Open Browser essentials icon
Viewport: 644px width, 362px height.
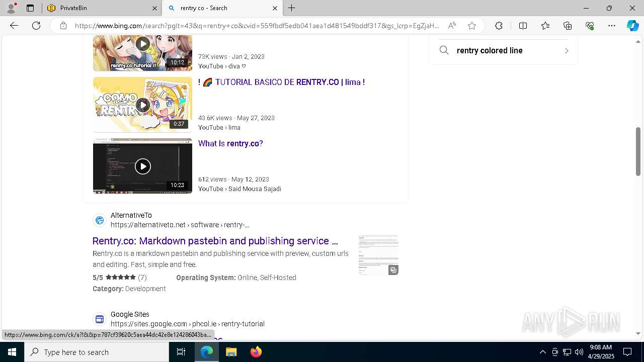click(x=590, y=26)
